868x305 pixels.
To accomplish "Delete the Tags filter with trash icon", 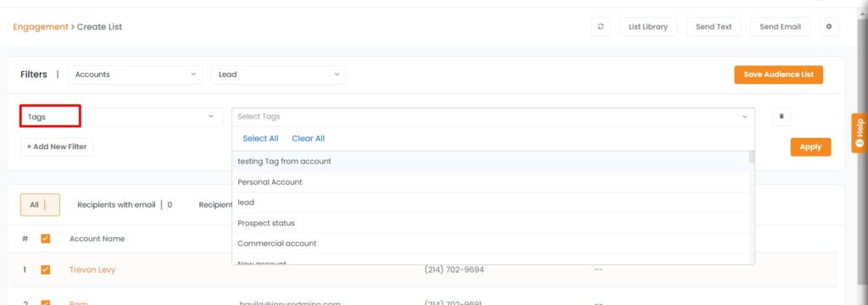I will pos(782,117).
